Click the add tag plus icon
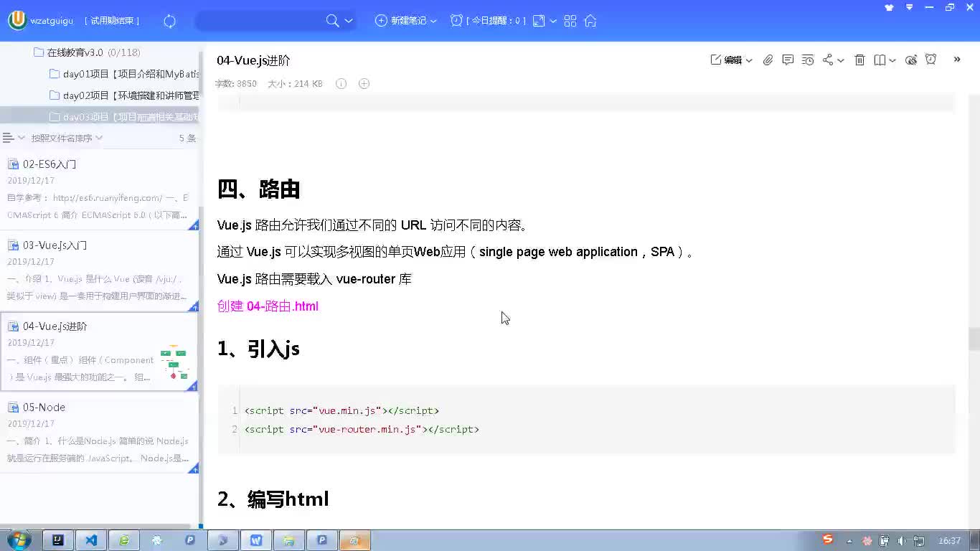Viewport: 980px width, 551px height. [x=364, y=84]
